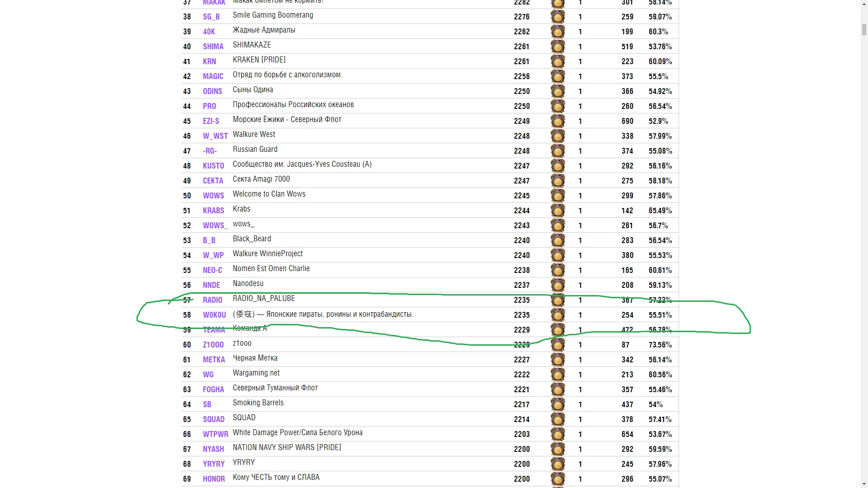The height and width of the screenshot is (488, 868).
Task: Click league badge icon in W_WP row
Action: point(558,255)
